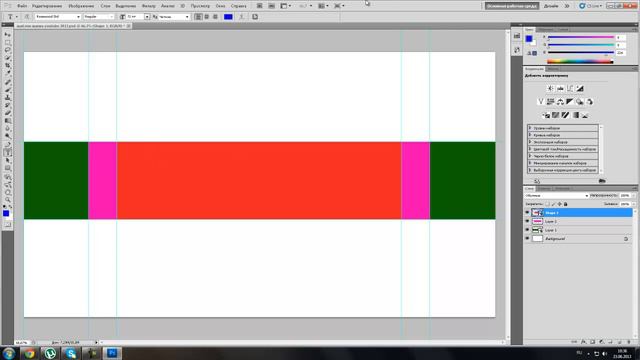640x360 pixels.
Task: Toggle lock all (padlock icon)
Action: point(566,204)
